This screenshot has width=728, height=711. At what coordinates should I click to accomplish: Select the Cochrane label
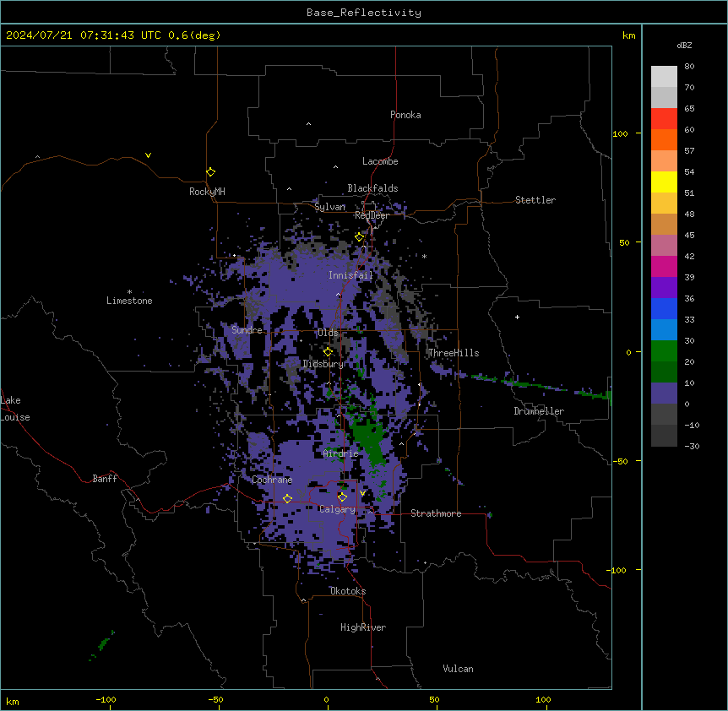(x=272, y=480)
